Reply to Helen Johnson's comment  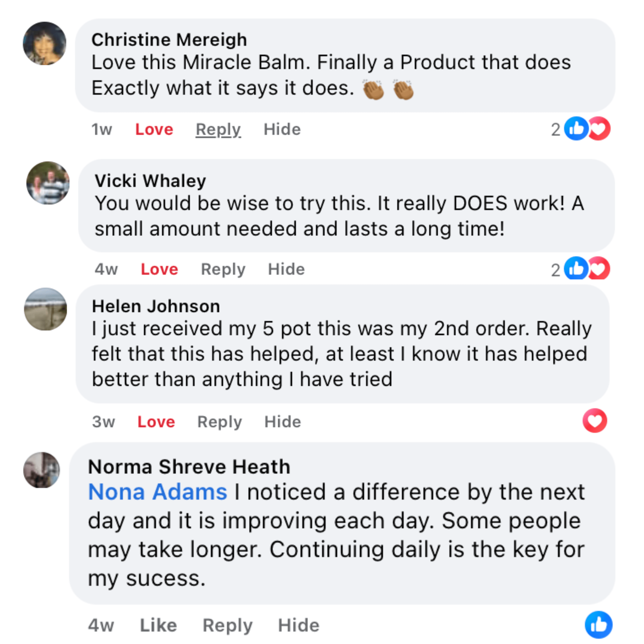click(x=219, y=422)
